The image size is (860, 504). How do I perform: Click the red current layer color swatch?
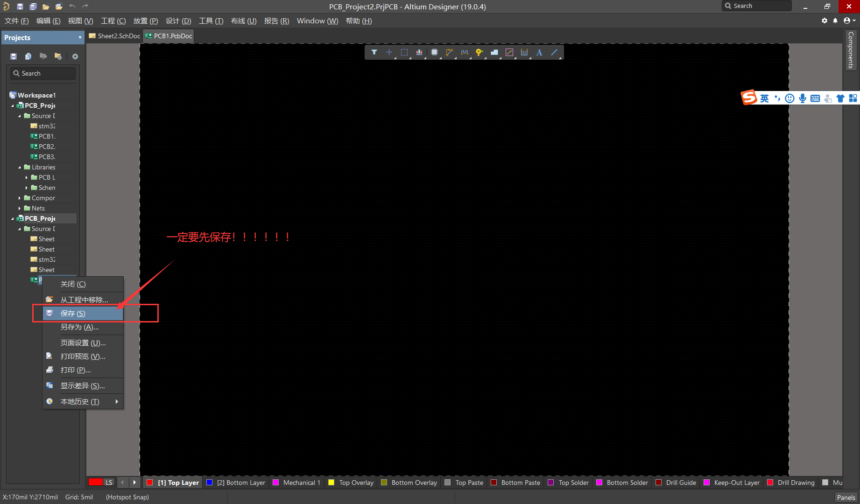(x=95, y=483)
